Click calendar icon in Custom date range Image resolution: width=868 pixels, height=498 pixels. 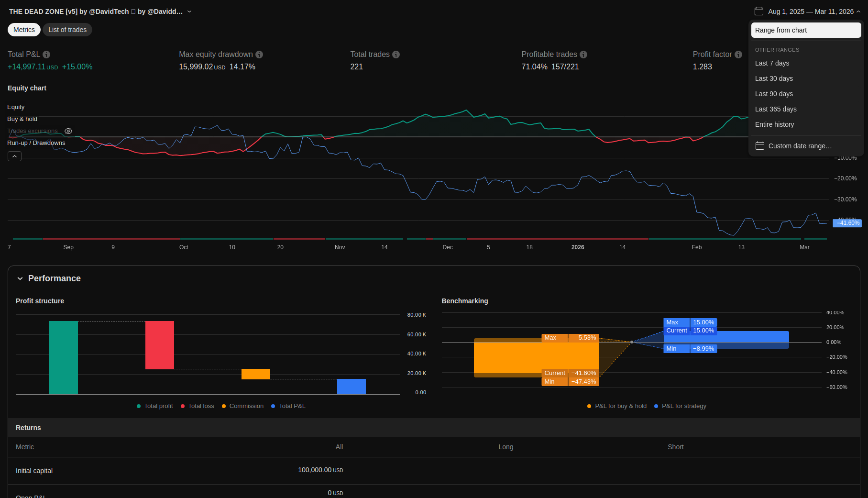pyautogui.click(x=759, y=146)
